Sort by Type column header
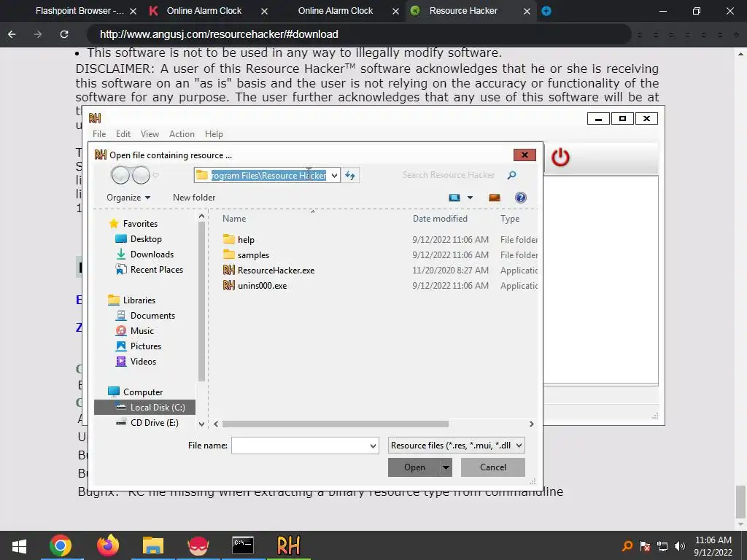Screen dimensions: 747x560 [510, 219]
